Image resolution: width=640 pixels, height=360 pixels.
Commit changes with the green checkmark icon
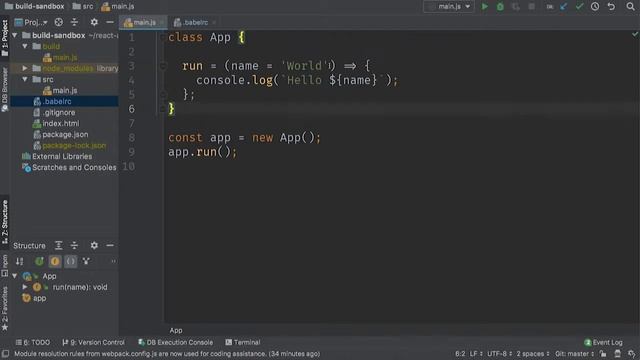[579, 7]
